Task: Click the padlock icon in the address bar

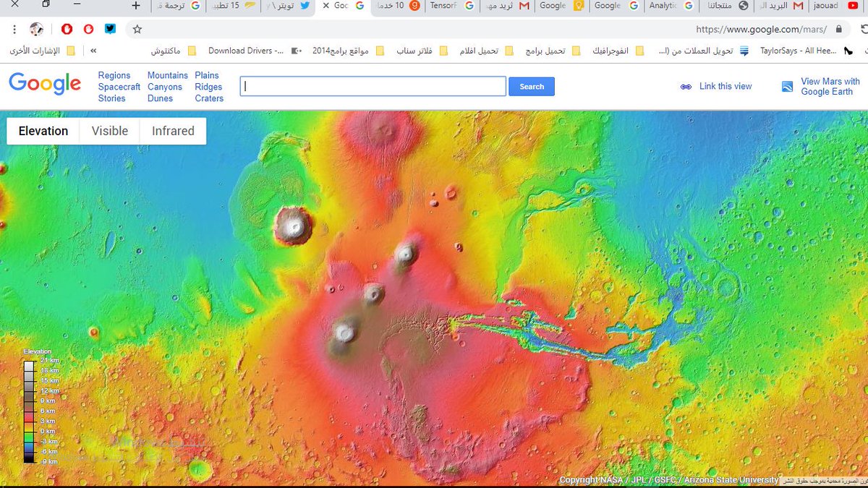Action: point(838,30)
